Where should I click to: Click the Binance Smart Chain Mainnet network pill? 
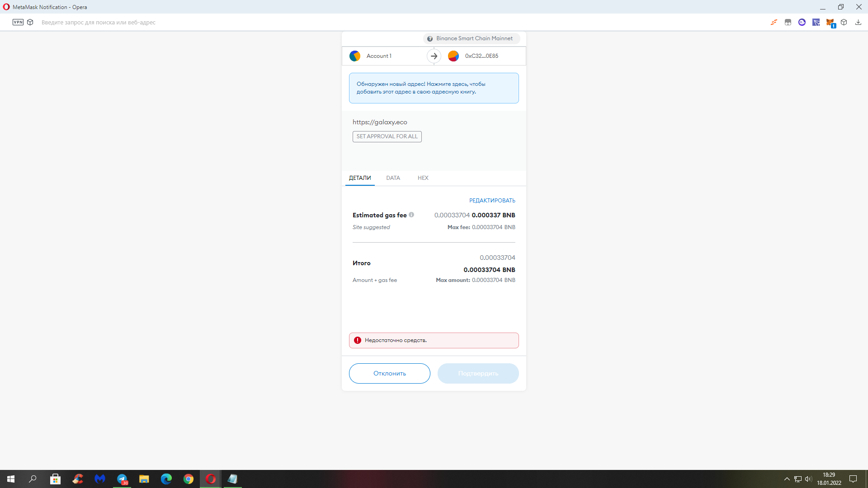(472, 38)
